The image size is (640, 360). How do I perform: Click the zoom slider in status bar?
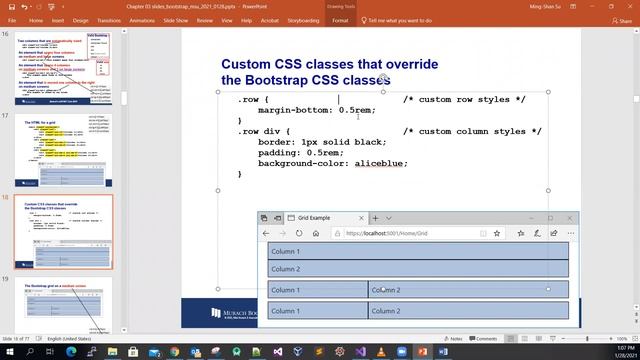[587, 339]
